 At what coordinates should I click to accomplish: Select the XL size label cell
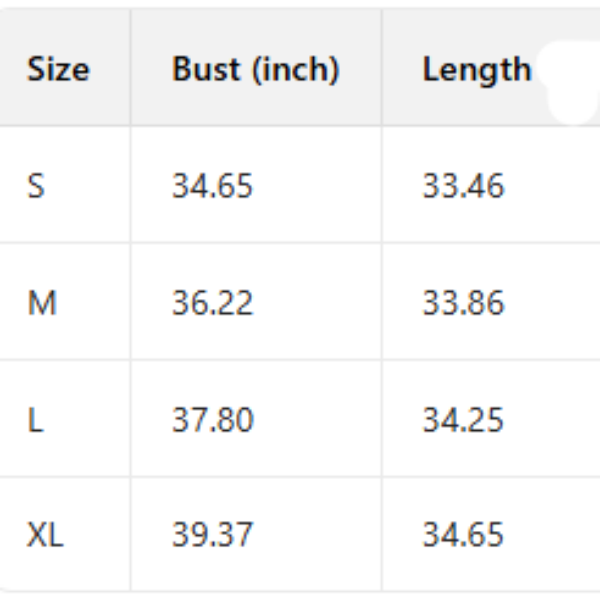(45, 536)
